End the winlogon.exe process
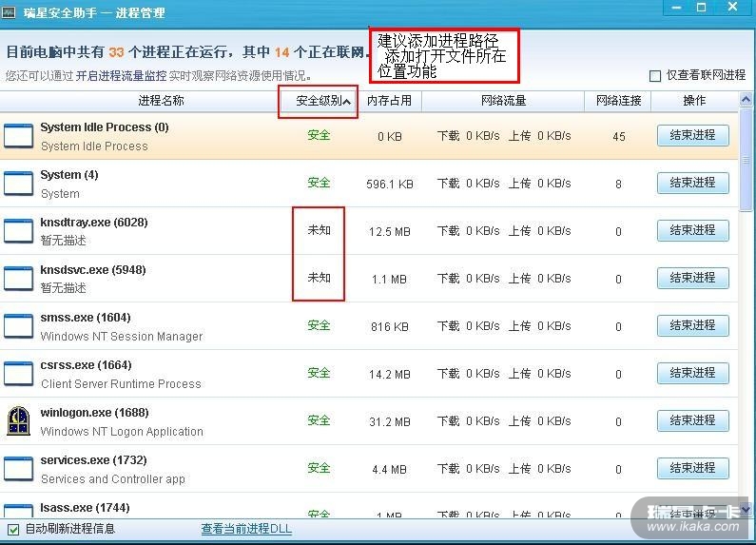Screen dimensions: 756x545 [x=693, y=420]
